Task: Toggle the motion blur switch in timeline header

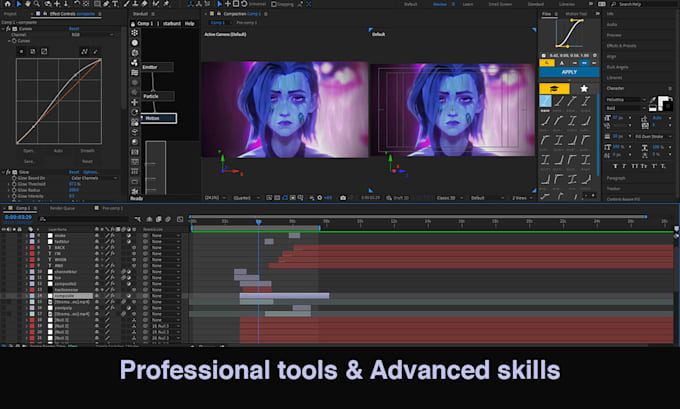Action: 168,219
